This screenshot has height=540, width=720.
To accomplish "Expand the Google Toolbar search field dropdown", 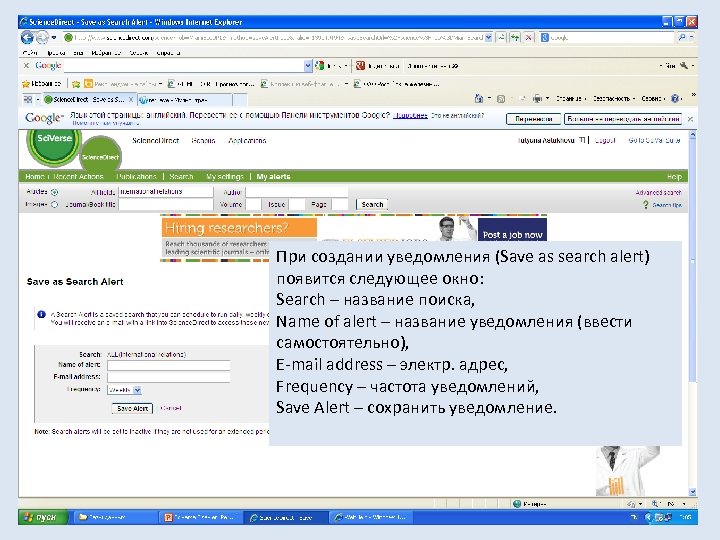I will click(308, 66).
